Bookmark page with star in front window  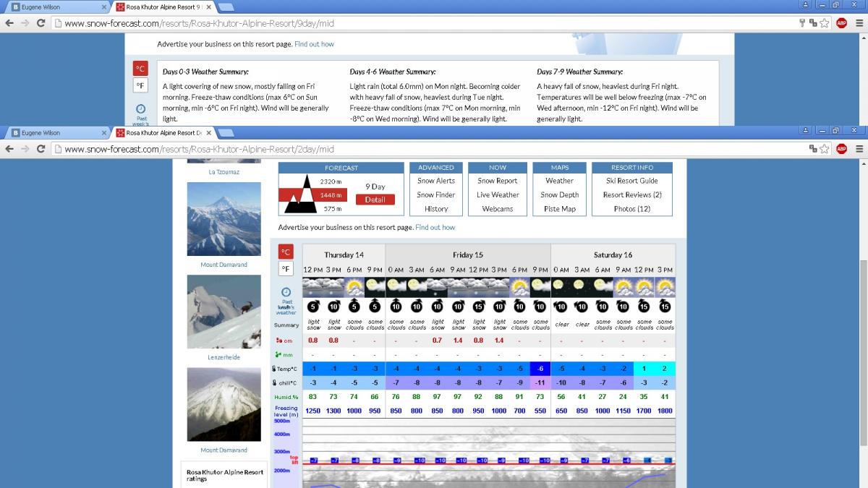825,149
